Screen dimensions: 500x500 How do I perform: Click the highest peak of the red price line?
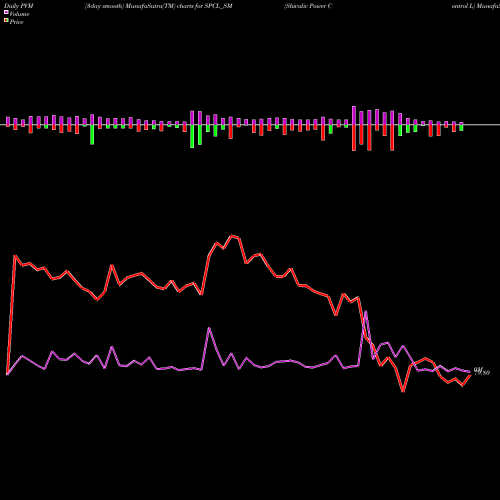[232, 236]
